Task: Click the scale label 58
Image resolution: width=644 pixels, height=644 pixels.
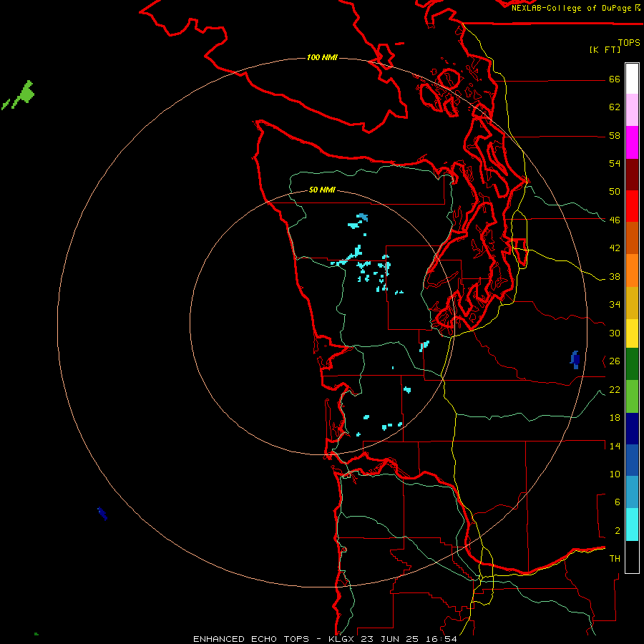Action: click(615, 135)
